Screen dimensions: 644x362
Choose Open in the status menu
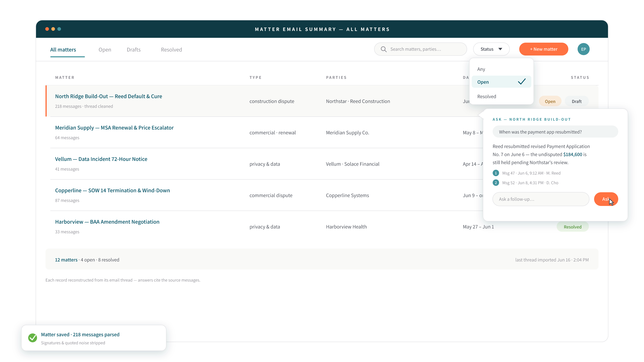[x=501, y=82]
